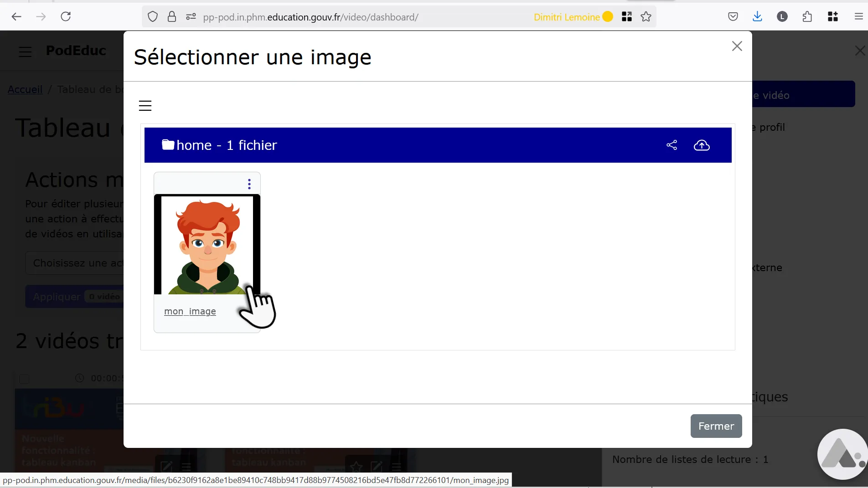
Task: Click the QR code icon in address bar
Action: (627, 17)
